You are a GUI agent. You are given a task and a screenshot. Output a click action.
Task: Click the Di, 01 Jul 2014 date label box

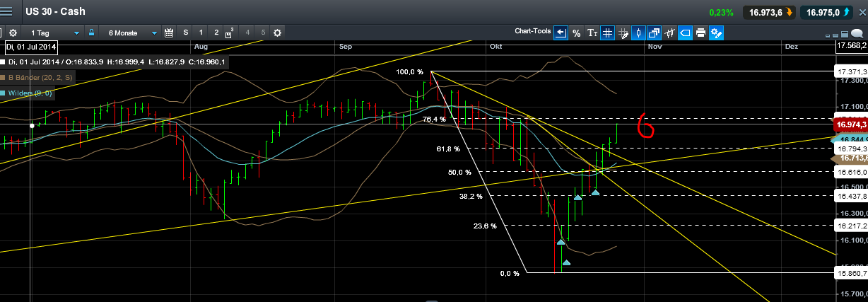point(30,47)
